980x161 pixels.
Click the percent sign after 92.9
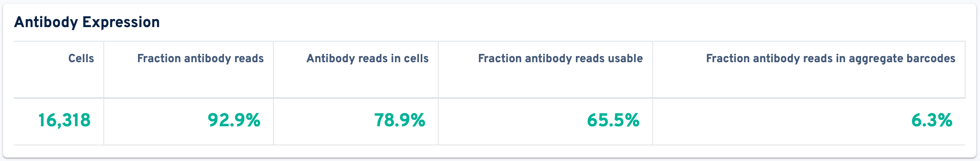point(253,120)
